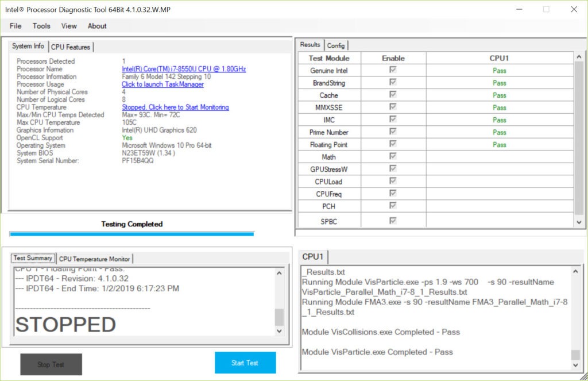This screenshot has width=588, height=381.
Task: Open the About menu
Action: pos(97,26)
